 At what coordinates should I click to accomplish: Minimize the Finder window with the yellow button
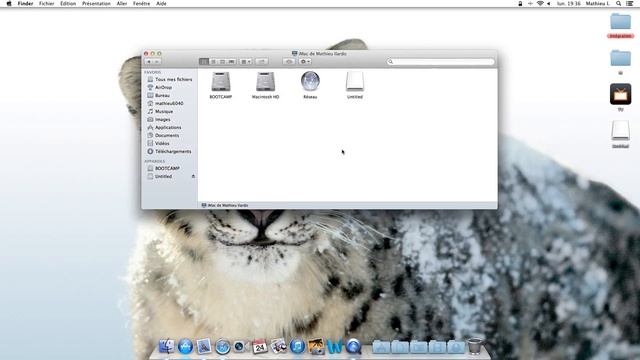(x=153, y=53)
